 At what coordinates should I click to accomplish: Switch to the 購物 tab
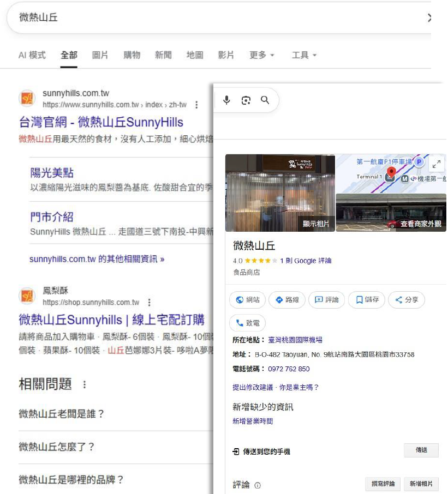pyautogui.click(x=132, y=55)
